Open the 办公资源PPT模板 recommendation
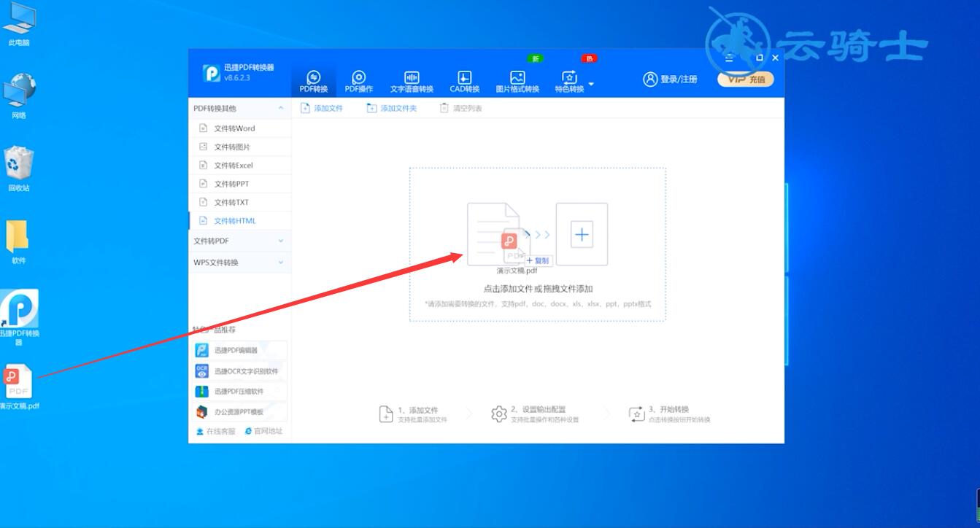Viewport: 980px width, 528px height. click(240, 412)
